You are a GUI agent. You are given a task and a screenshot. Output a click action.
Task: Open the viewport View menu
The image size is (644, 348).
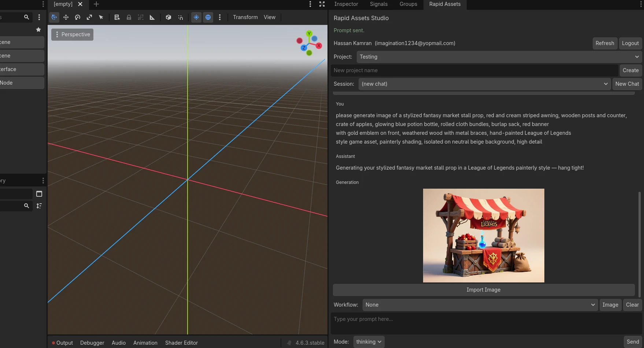[x=270, y=17]
